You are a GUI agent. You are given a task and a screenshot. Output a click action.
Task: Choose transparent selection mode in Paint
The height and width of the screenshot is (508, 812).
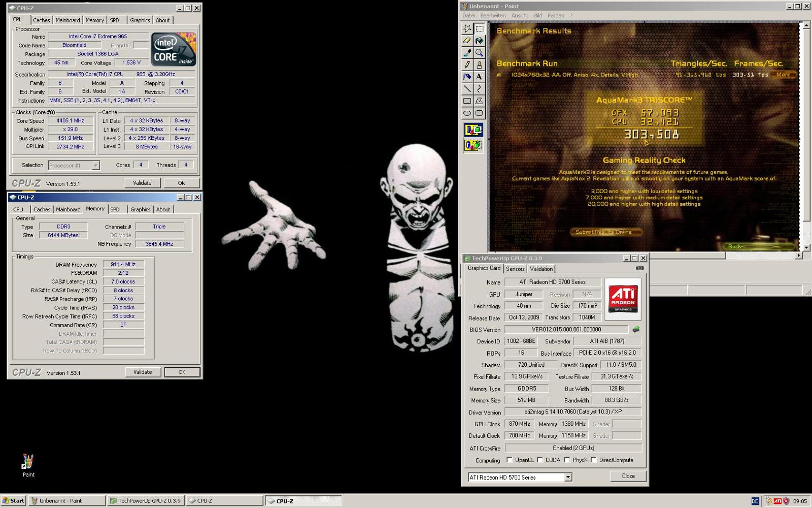click(473, 145)
